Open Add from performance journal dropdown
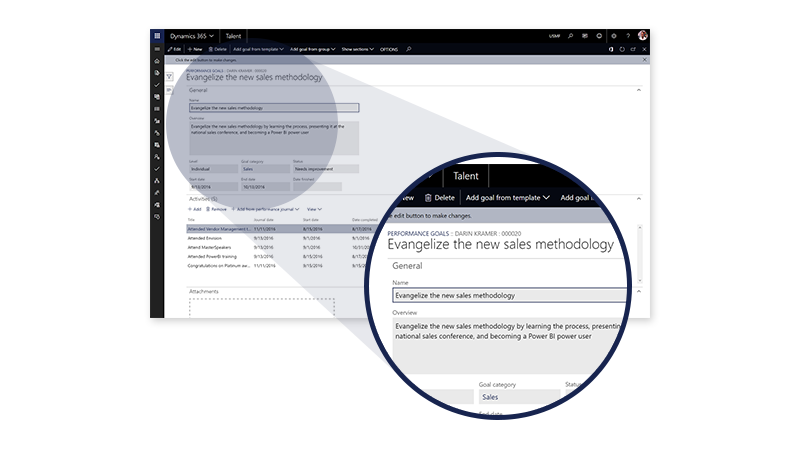This screenshot has height=450, width=800. [x=265, y=209]
